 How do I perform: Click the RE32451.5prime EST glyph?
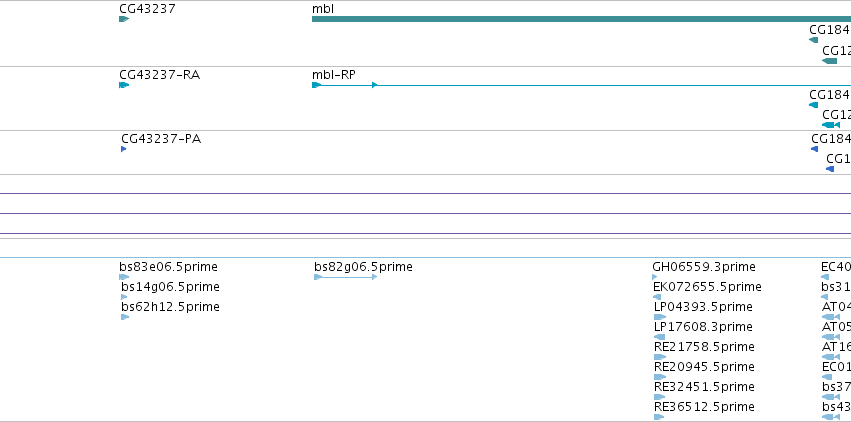pyautogui.click(x=659, y=398)
